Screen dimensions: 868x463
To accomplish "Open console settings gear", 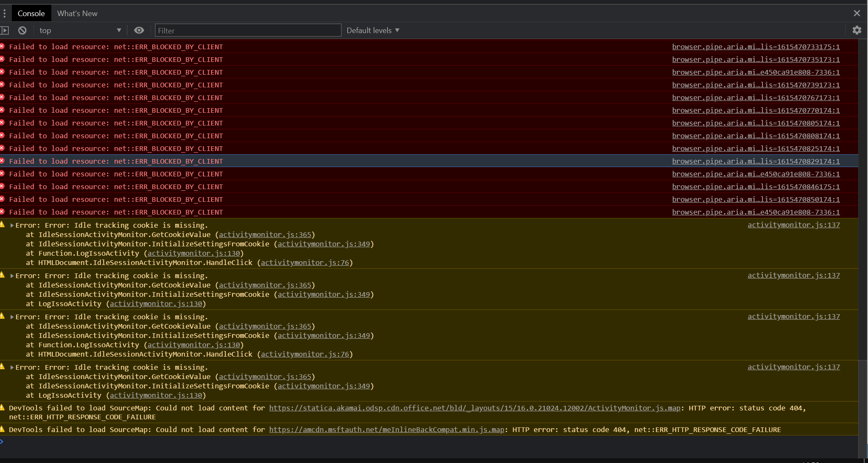I will 857,30.
